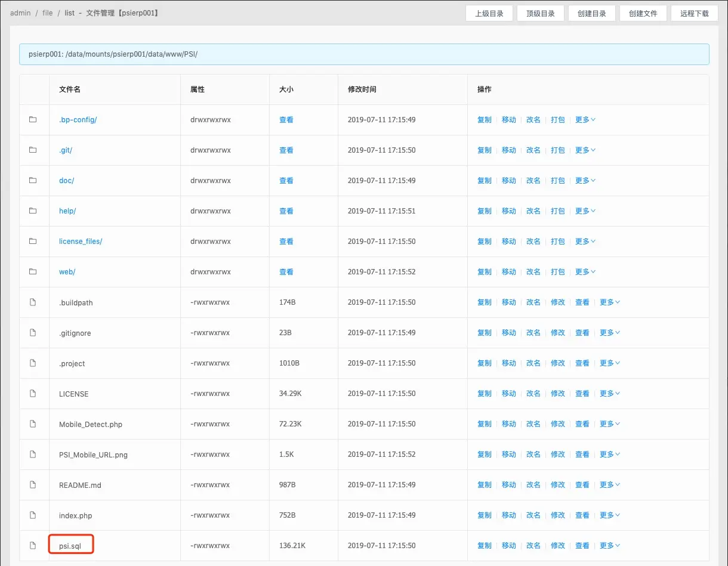728x566 pixels.
Task: Click 查看 size link for web/
Action: pos(286,271)
